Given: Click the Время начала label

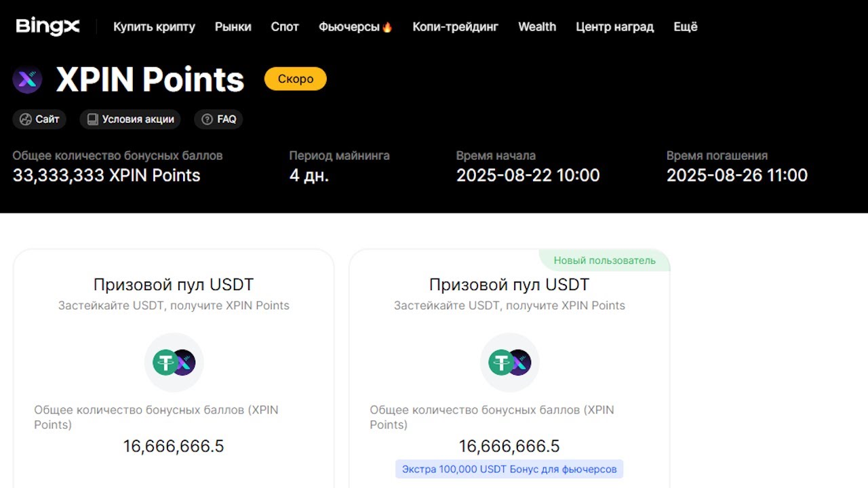Looking at the screenshot, I should [496, 156].
